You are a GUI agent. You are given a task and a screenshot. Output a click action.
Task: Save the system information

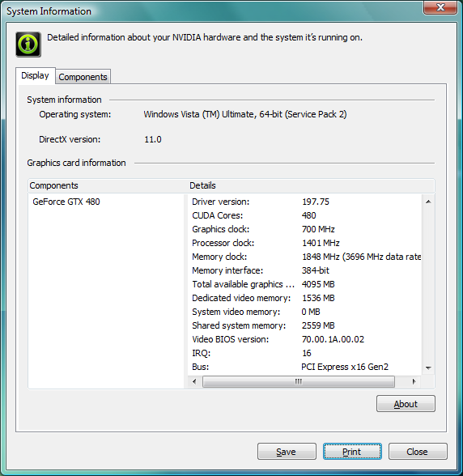(287, 452)
